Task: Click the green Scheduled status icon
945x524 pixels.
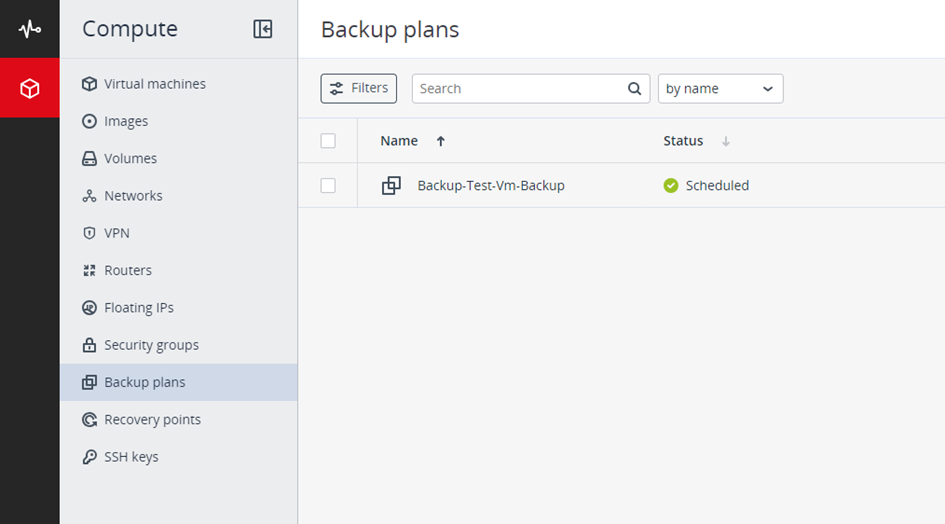Action: [671, 185]
